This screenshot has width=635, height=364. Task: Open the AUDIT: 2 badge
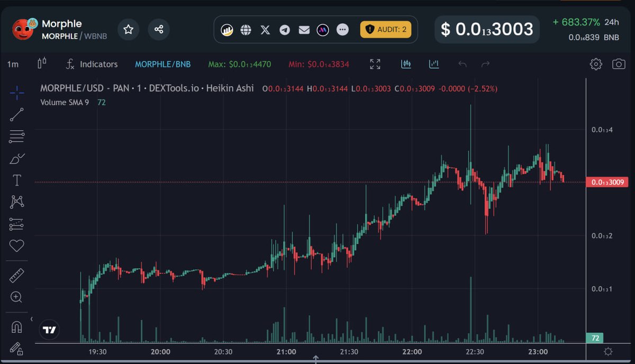pos(386,29)
